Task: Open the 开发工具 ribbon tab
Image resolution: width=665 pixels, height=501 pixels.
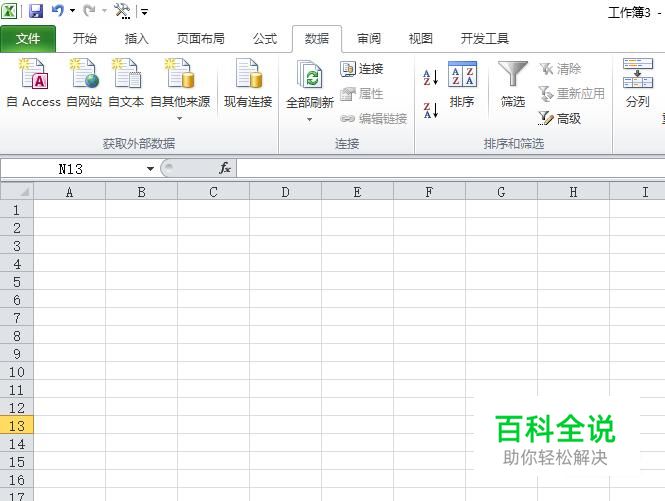Action: click(484, 39)
